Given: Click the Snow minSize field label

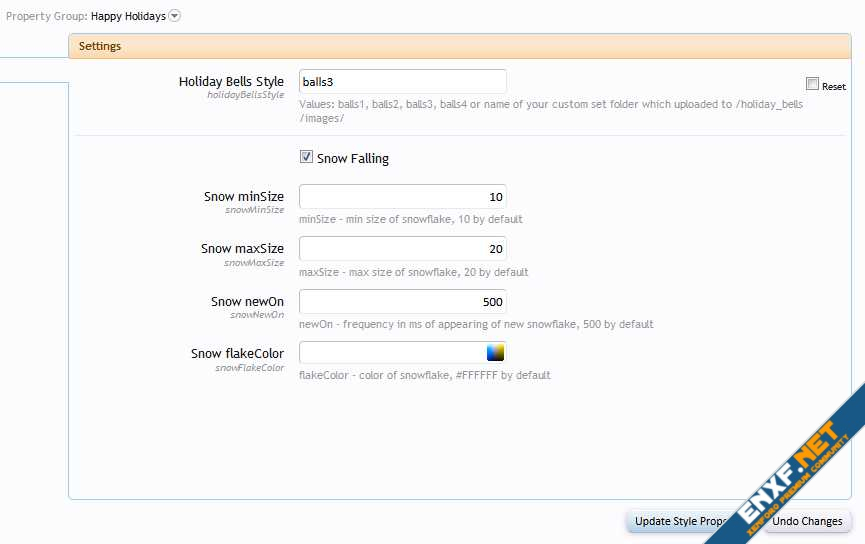Looking at the screenshot, I should pyautogui.click(x=243, y=197).
